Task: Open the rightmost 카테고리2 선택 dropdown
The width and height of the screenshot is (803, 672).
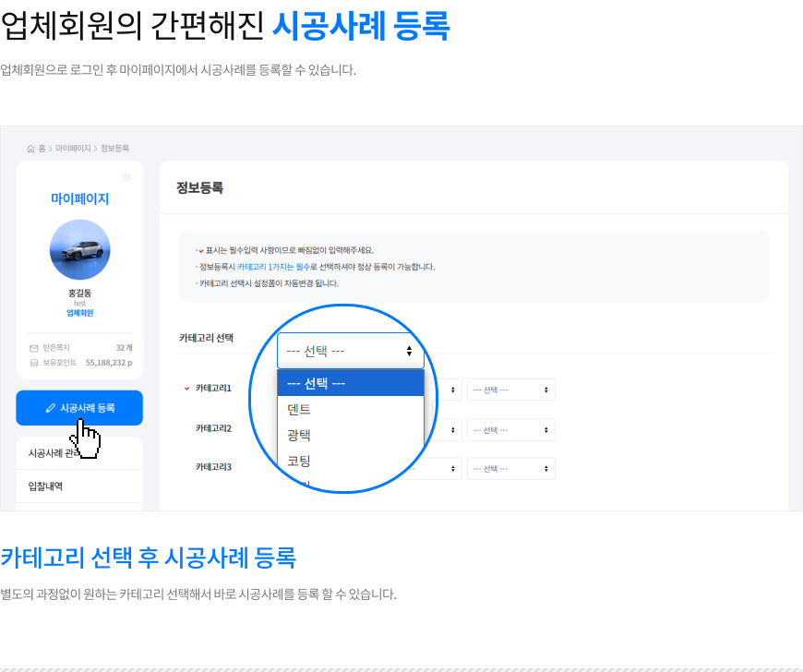Action: pos(511,430)
